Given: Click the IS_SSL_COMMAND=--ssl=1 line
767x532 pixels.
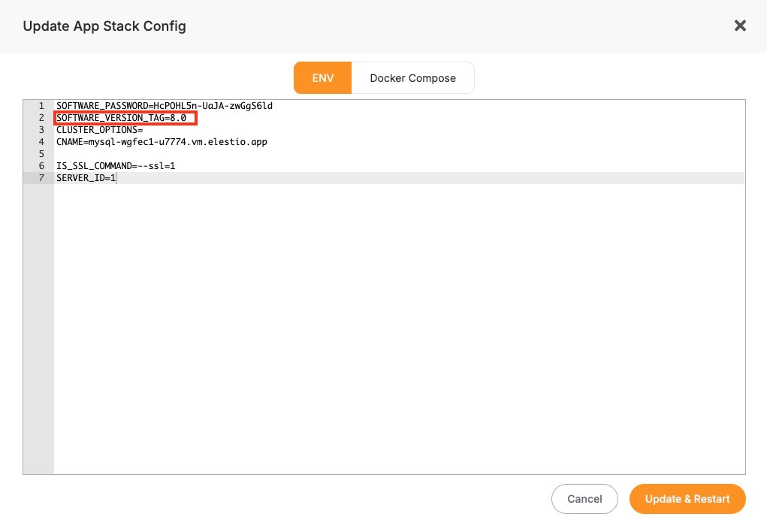Looking at the screenshot, I should coord(116,166).
